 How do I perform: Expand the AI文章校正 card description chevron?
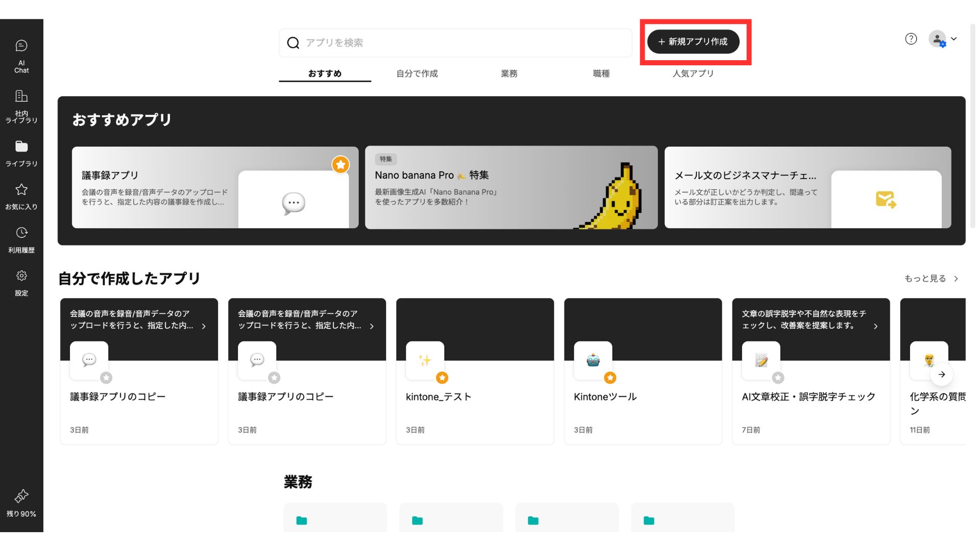click(875, 326)
